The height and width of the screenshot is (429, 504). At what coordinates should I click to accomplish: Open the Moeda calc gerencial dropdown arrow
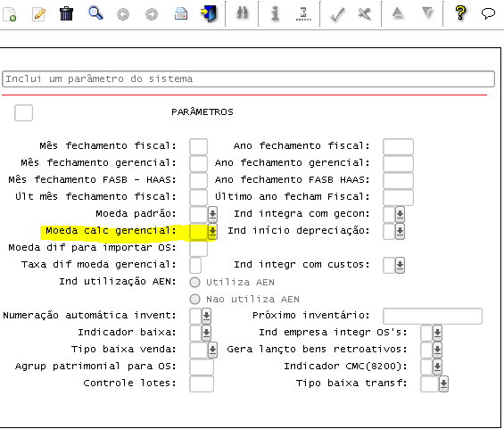(x=212, y=231)
